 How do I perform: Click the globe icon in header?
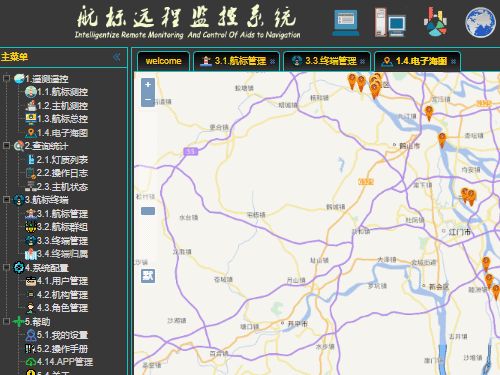[480, 22]
